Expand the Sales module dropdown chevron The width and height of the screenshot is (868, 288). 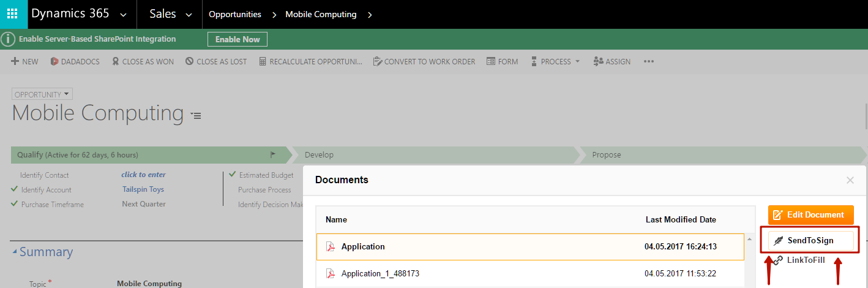coord(189,15)
